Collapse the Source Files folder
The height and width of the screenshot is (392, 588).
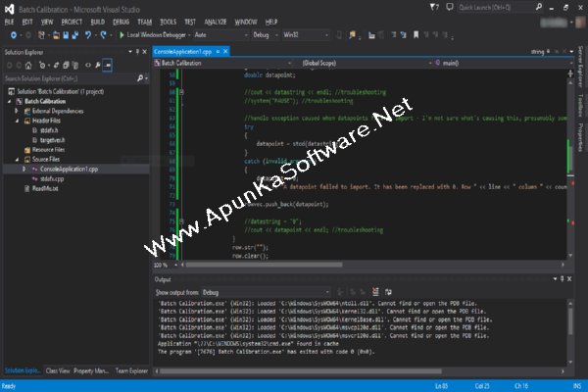[x=18, y=160]
